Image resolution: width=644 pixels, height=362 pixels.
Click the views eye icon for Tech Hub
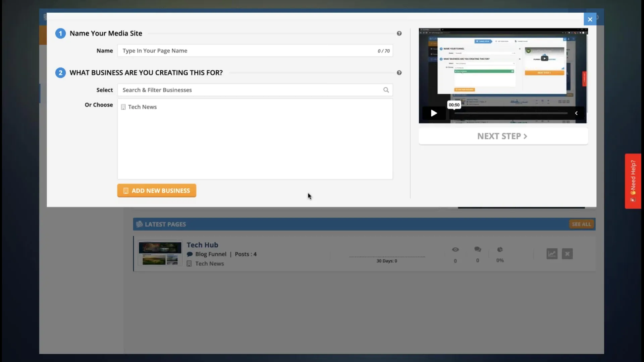click(455, 249)
